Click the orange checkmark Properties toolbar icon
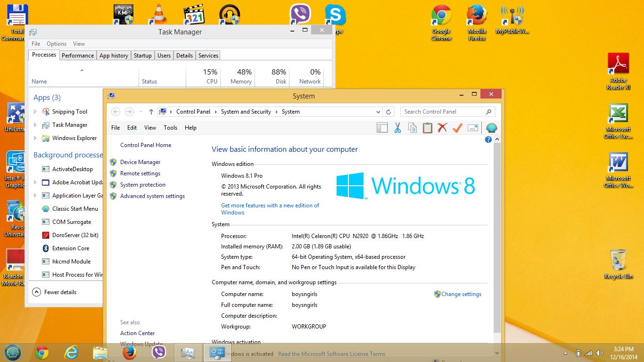Image resolution: width=644 pixels, height=362 pixels. point(457,128)
